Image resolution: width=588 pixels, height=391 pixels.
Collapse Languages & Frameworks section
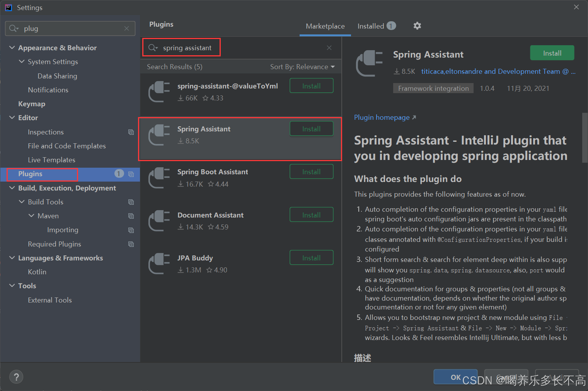pos(12,258)
